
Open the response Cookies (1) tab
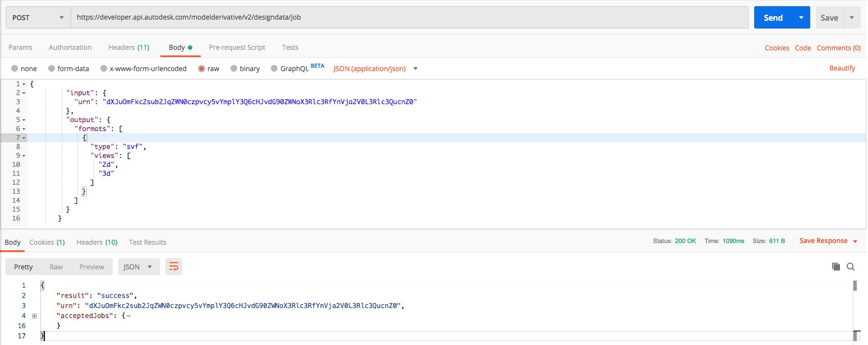click(47, 242)
